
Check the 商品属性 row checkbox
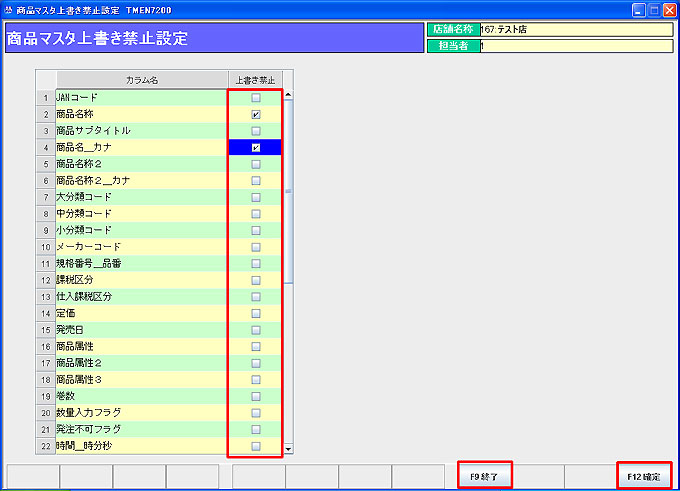[x=256, y=346]
